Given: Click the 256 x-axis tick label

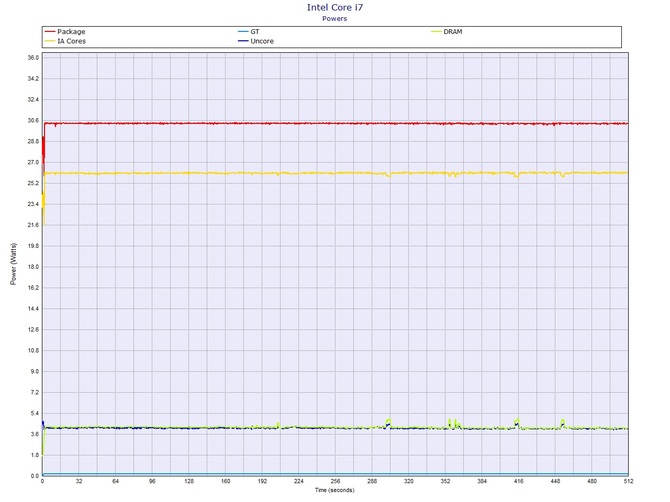Looking at the screenshot, I should (335, 481).
